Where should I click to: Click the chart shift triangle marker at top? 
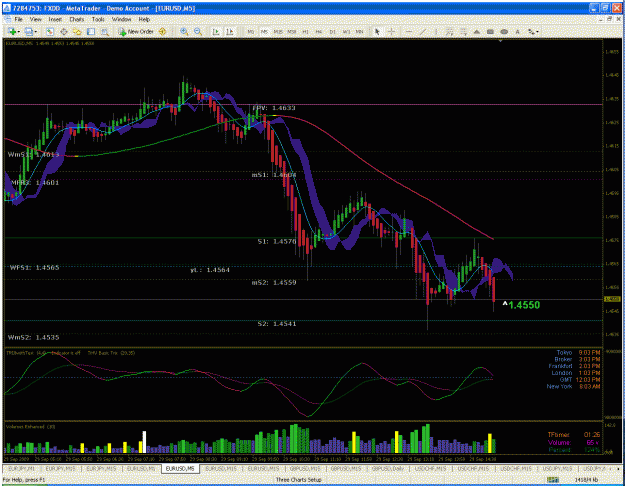click(500, 41)
